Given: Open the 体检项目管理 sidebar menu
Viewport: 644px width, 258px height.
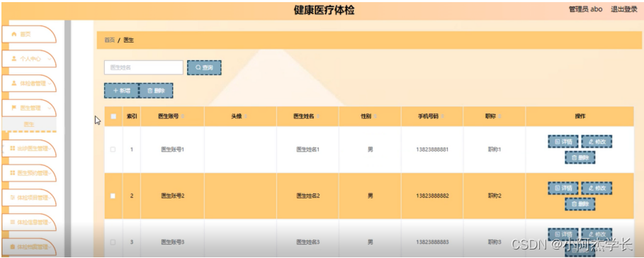Looking at the screenshot, I should pos(28,198).
